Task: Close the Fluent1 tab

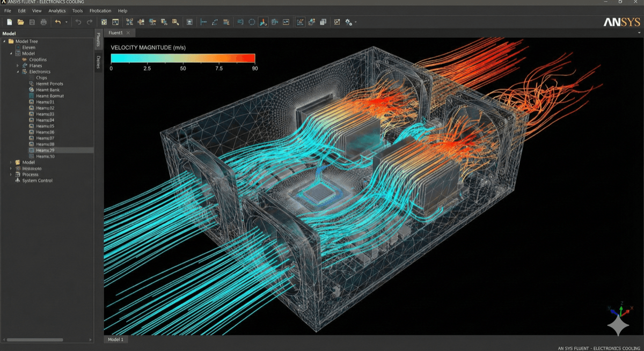Action: (128, 33)
